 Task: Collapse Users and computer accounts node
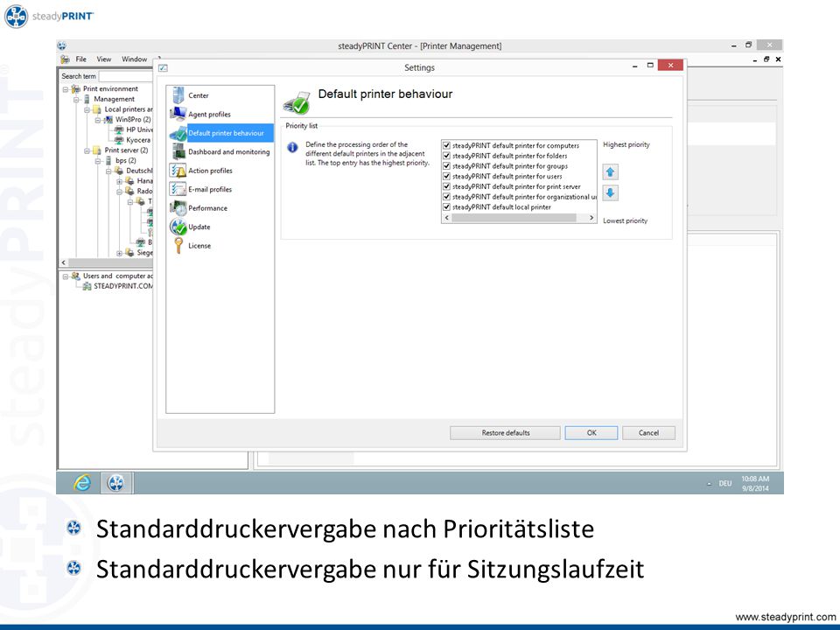(66, 276)
